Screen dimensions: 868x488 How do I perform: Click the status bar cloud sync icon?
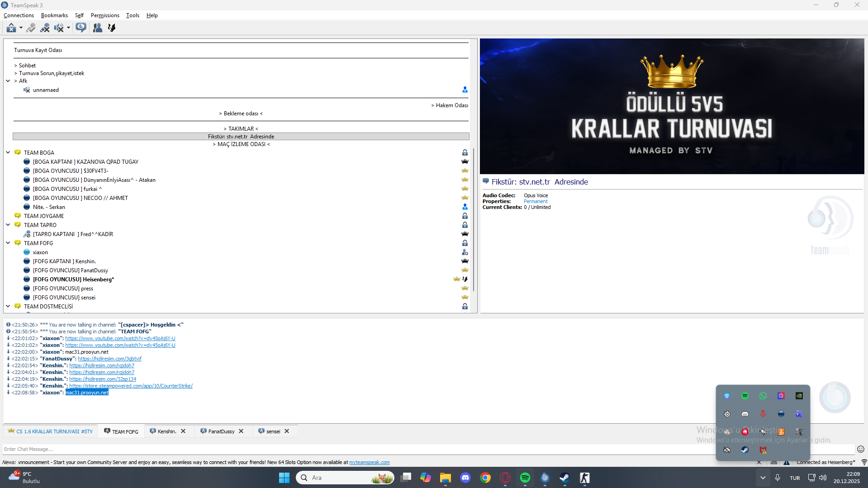[x=774, y=463]
